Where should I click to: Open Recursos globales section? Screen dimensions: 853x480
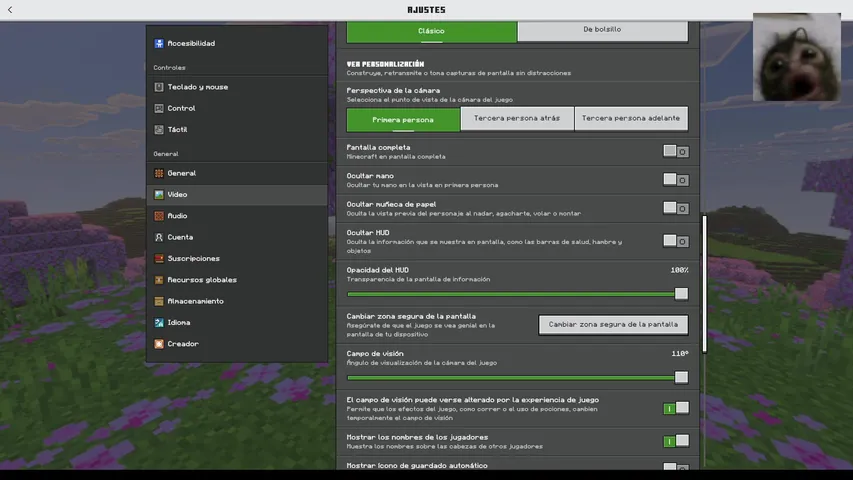tap(237, 280)
